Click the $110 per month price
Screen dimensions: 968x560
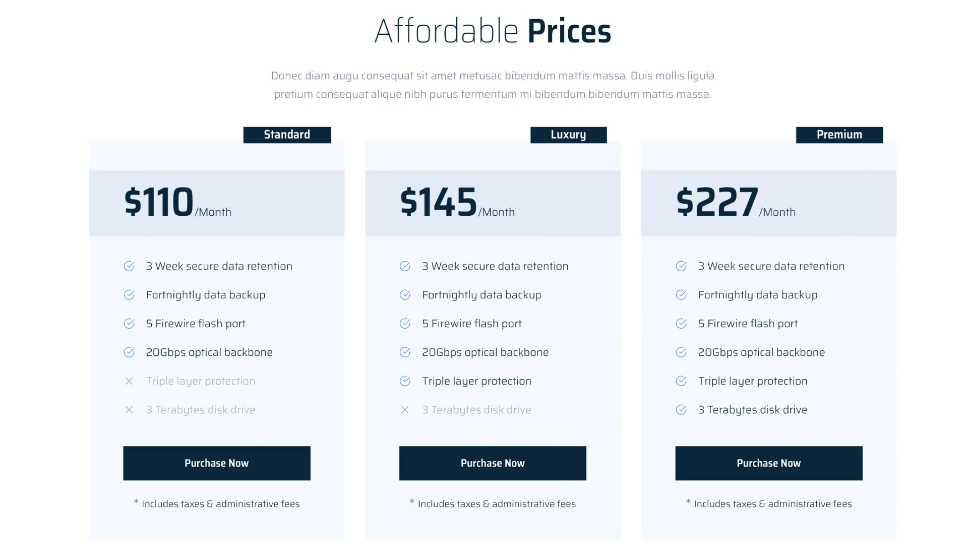177,203
